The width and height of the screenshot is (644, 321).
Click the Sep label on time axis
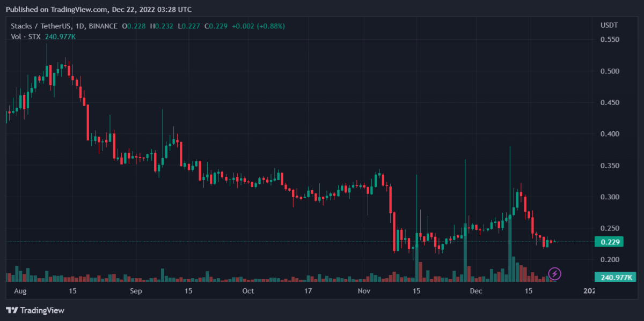(136, 291)
